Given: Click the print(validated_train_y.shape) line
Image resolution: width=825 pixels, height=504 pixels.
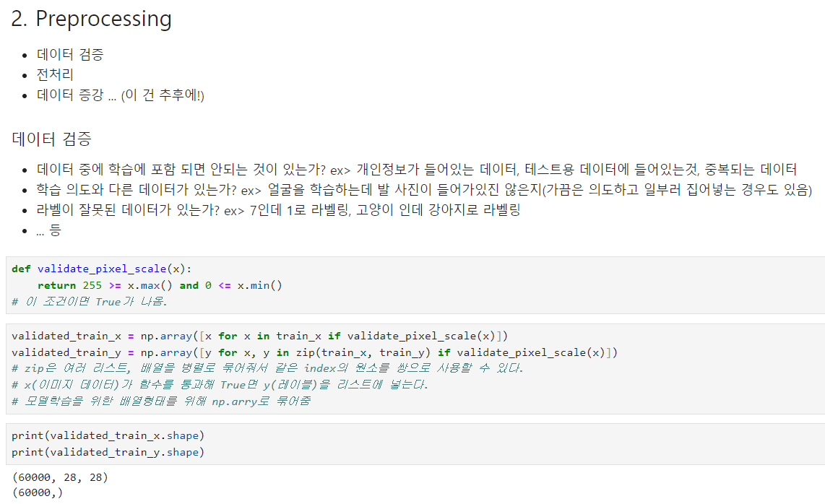Looking at the screenshot, I should pos(108,452).
